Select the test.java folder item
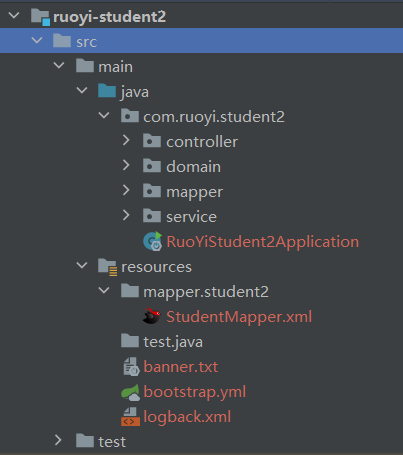Viewport: 403px width, 455px height. [x=173, y=342]
